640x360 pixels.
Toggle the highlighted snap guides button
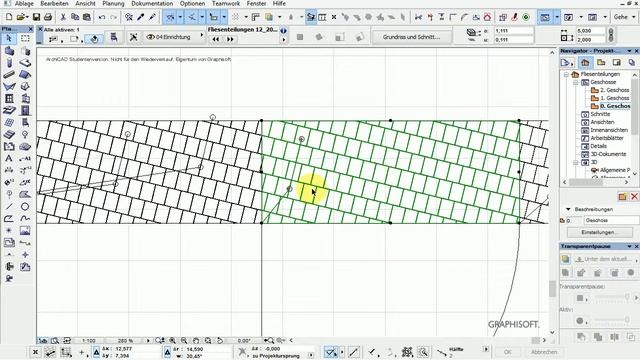coord(191,17)
